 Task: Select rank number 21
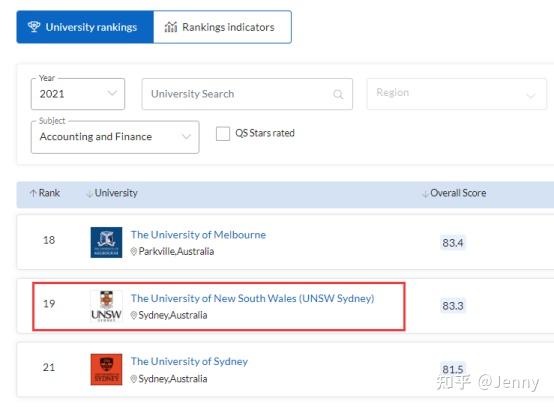coord(49,367)
